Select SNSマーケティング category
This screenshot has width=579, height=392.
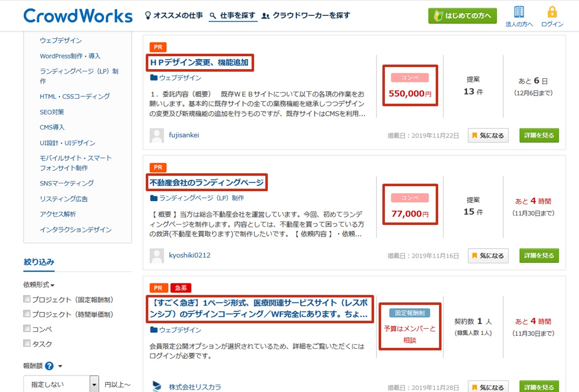tap(67, 183)
